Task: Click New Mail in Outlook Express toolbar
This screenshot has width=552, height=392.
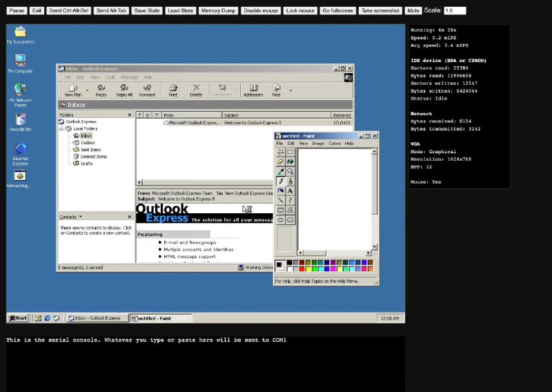Action: coord(73,90)
